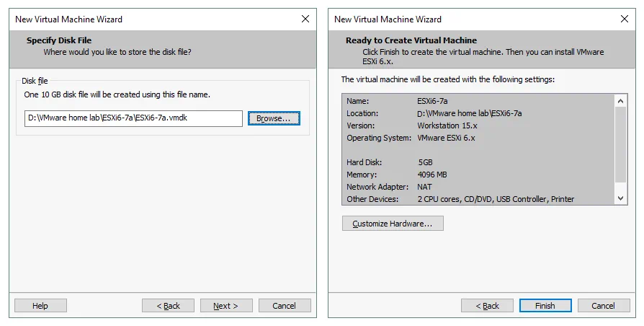Click Finish to create the virtual machine
The height and width of the screenshot is (326, 644).
[x=545, y=306]
